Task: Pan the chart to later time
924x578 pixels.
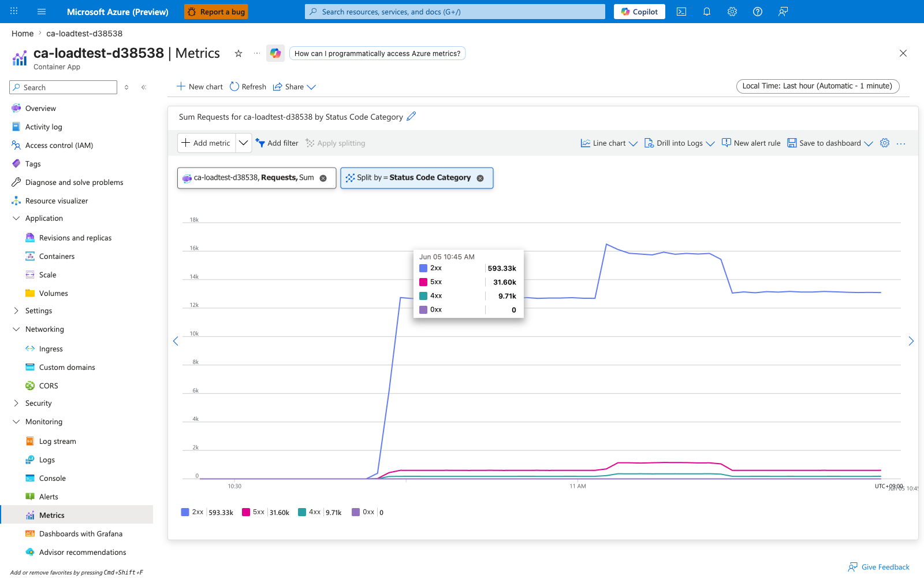Action: coord(911,341)
